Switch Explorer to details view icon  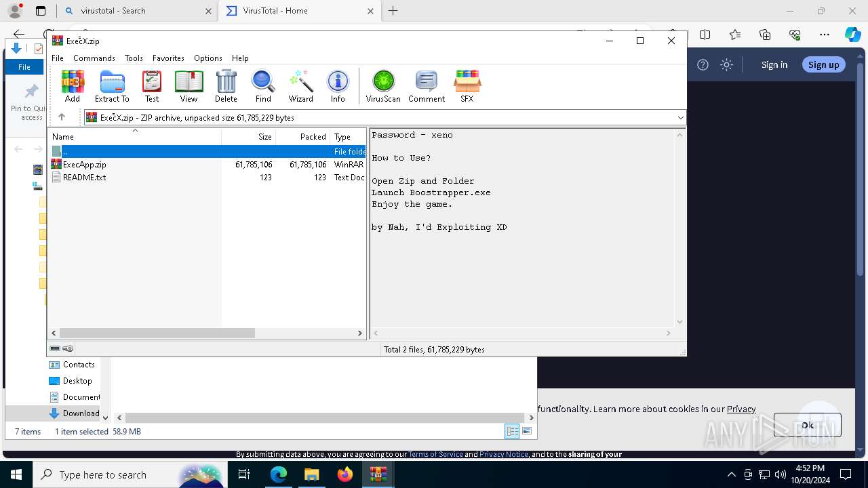click(x=513, y=431)
